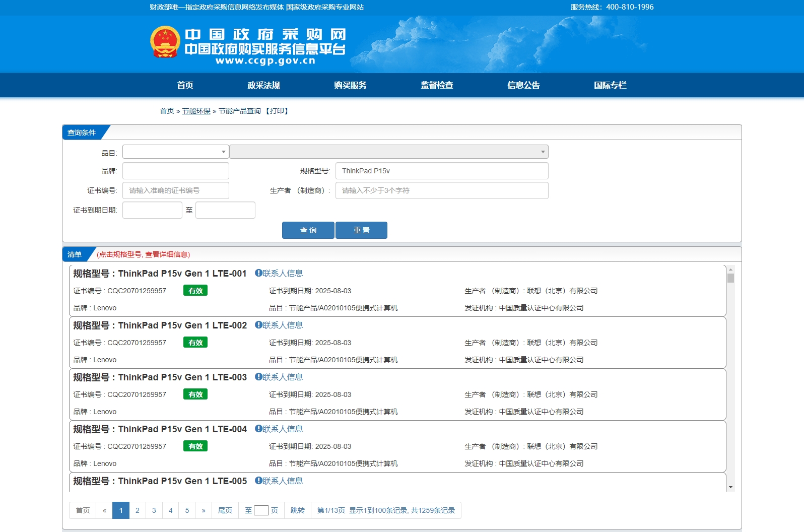Go to page 5 in pagination

(187, 510)
